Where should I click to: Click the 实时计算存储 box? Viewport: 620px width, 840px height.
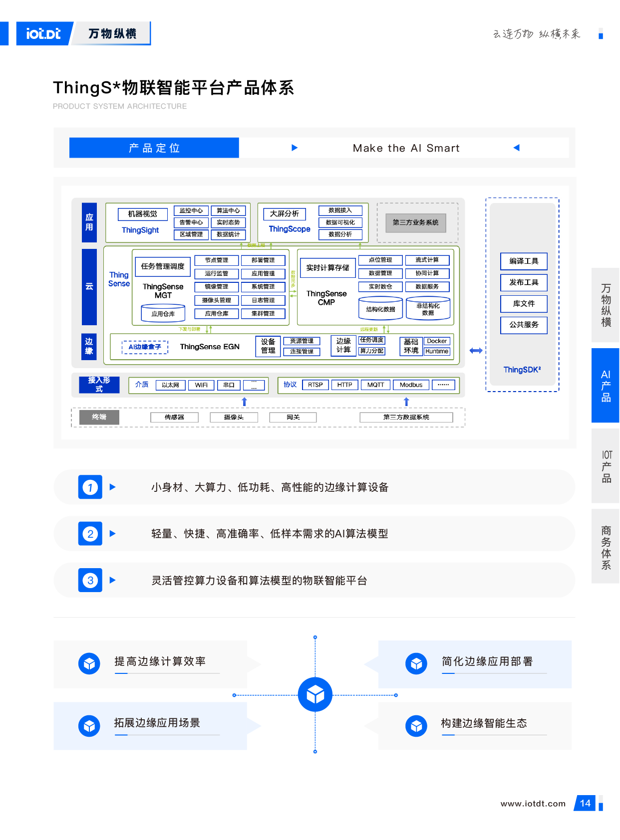click(x=328, y=268)
